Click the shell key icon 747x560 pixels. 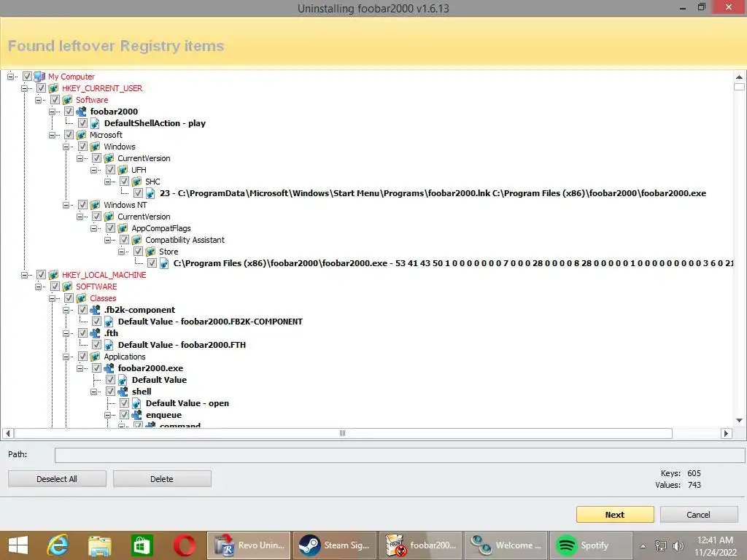pyautogui.click(x=123, y=392)
